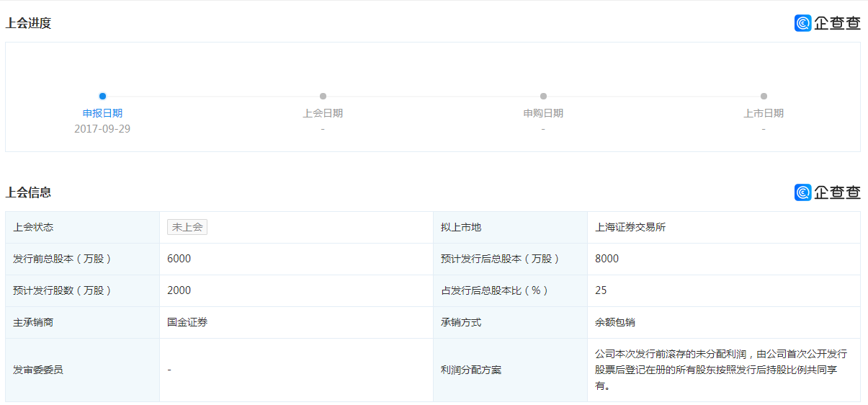The height and width of the screenshot is (405, 868).
Task: Click the blue 申报日期 label
Action: pos(102,113)
